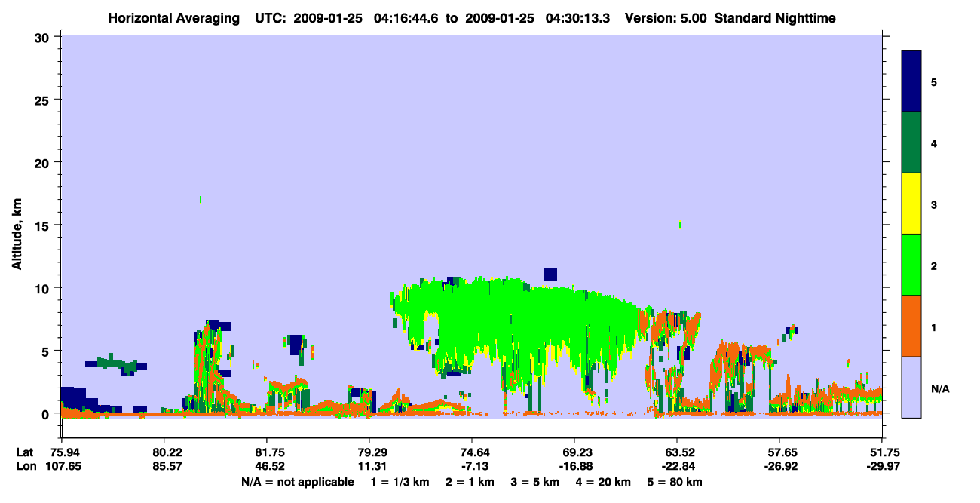Click latitude value 74.64
980x503 pixels.
(472, 452)
